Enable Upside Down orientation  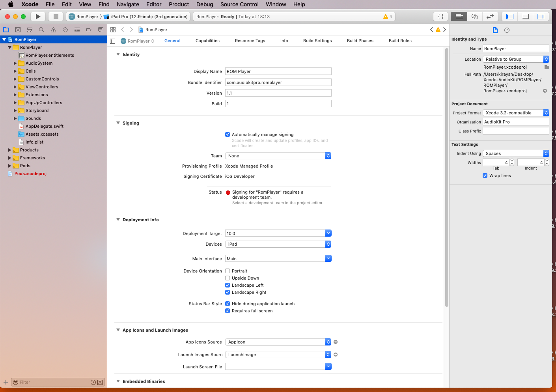click(228, 278)
